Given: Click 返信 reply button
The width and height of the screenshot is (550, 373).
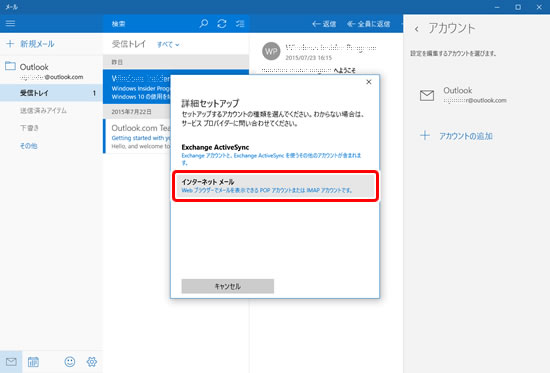Looking at the screenshot, I should [x=324, y=24].
